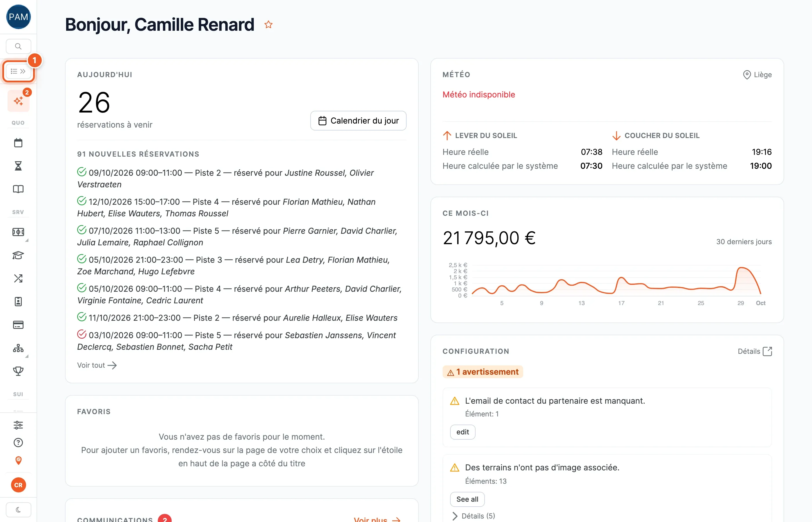Image resolution: width=812 pixels, height=522 pixels.
Task: Click the 1 avertissement warning badge
Action: [483, 372]
